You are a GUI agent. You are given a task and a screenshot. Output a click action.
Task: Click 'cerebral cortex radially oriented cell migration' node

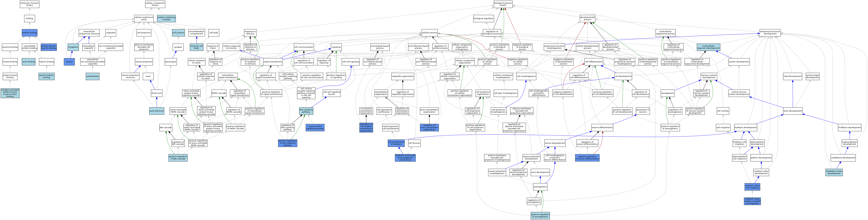coord(752,201)
